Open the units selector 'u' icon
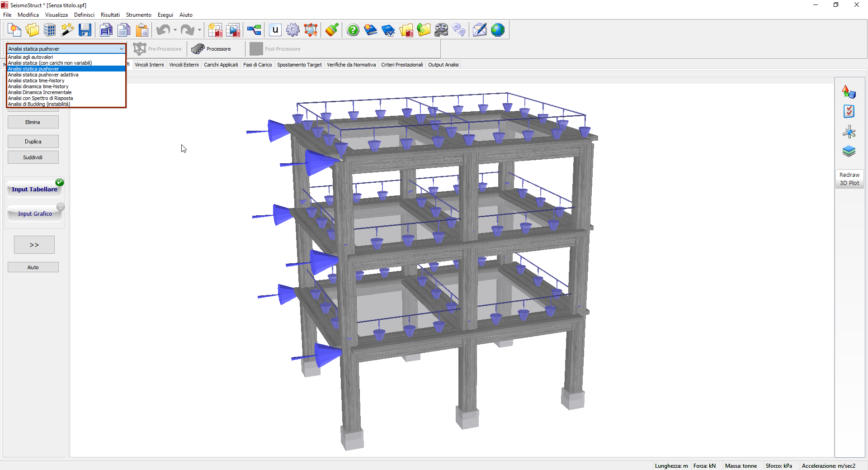The height and width of the screenshot is (470, 868). point(275,30)
